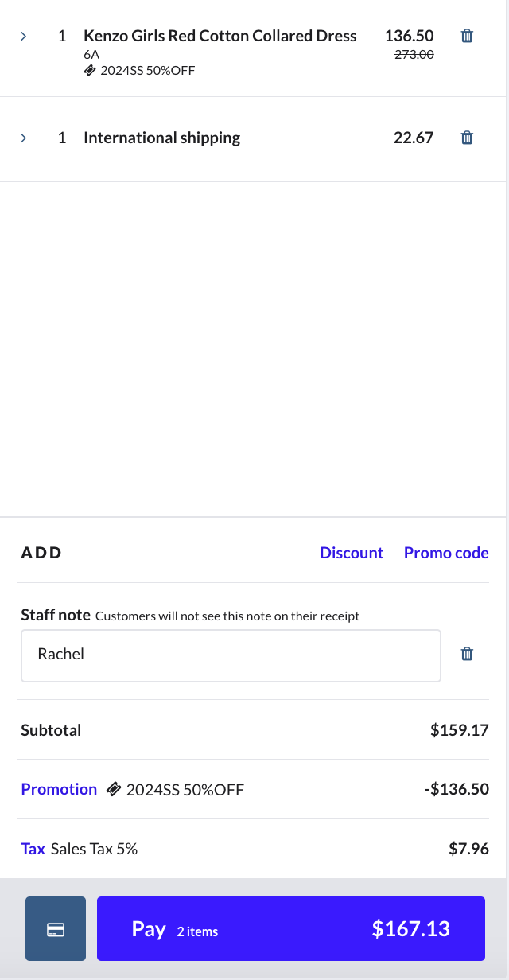Delete the staff note Rachel
Image resolution: width=509 pixels, height=980 pixels.
click(x=467, y=654)
